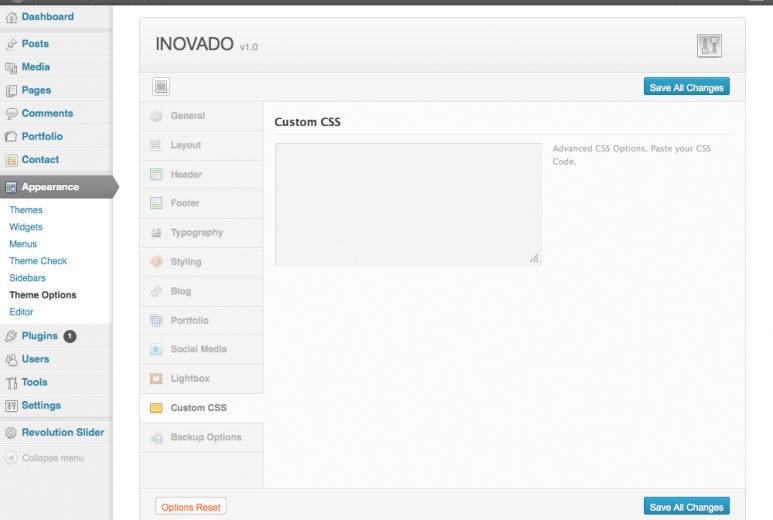Screen dimensions: 773x520
Task: Select the Custom CSS tab
Action: coord(202,408)
